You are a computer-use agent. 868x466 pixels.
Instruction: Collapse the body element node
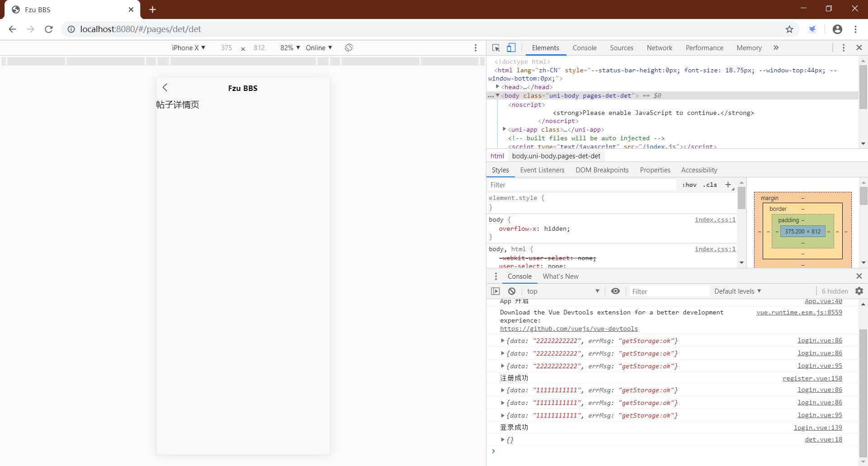[x=498, y=95]
